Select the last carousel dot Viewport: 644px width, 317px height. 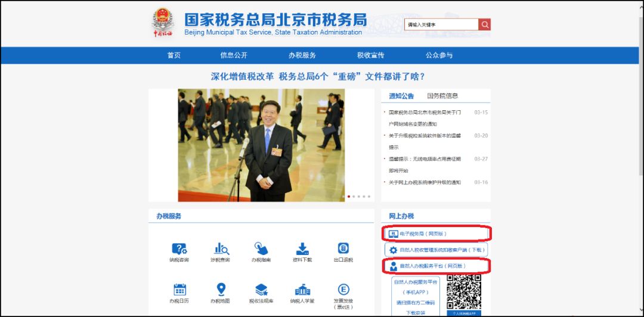point(369,197)
